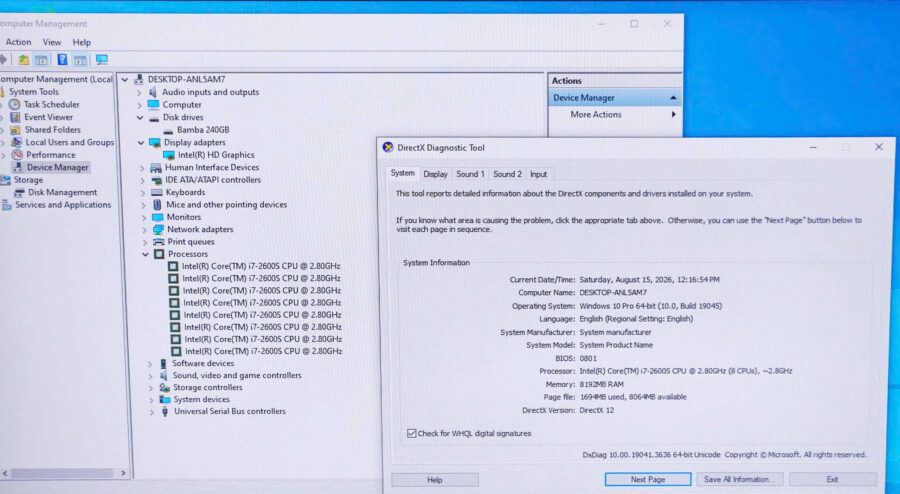Select Intel(R) HD Graphics adapter
Viewport: 900px width, 494px height.
click(216, 155)
